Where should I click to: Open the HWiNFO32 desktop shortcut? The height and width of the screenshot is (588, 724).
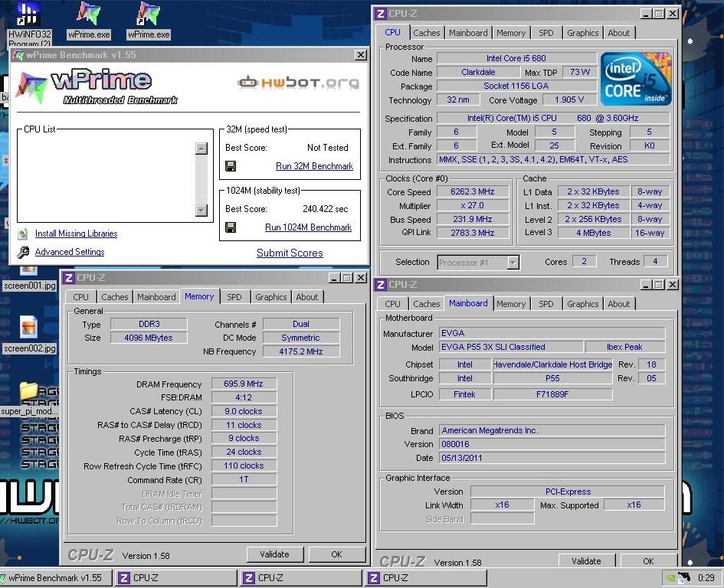pyautogui.click(x=29, y=14)
